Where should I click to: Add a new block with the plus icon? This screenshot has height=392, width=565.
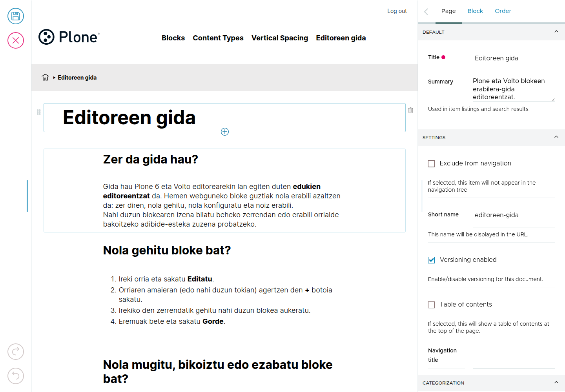(x=225, y=132)
